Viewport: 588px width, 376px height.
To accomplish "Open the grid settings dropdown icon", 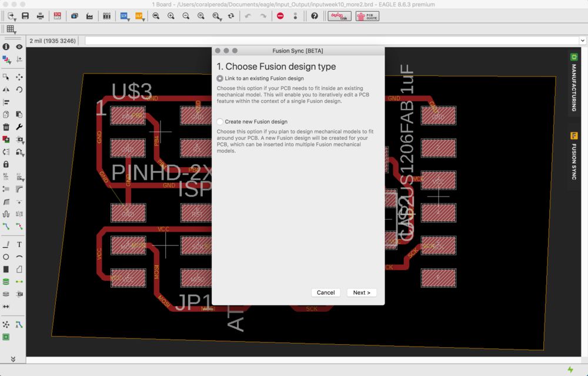I will click(11, 29).
